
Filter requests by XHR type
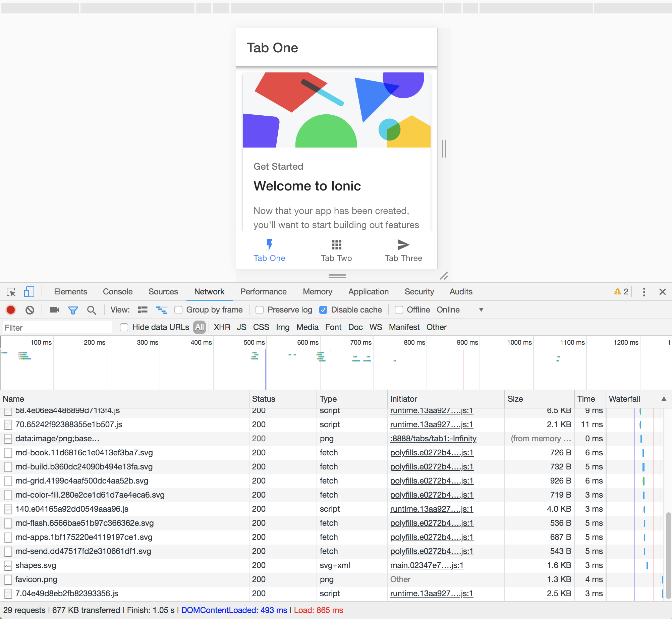222,327
